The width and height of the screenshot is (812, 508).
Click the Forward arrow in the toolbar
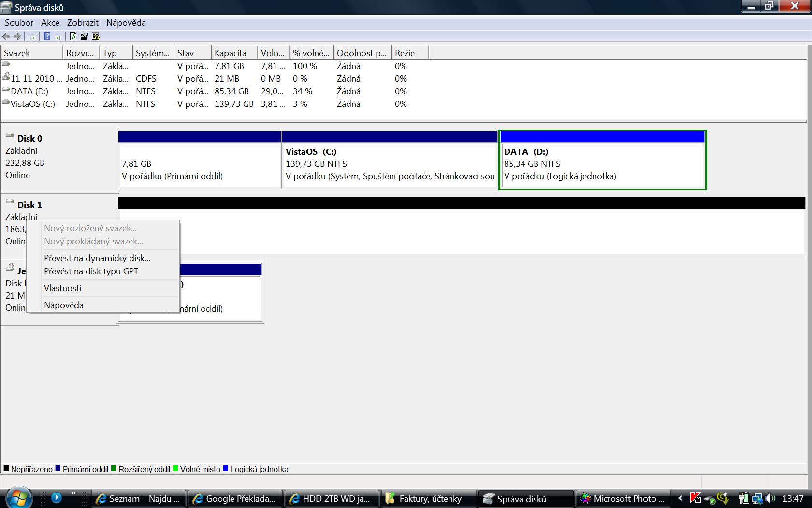(x=17, y=36)
